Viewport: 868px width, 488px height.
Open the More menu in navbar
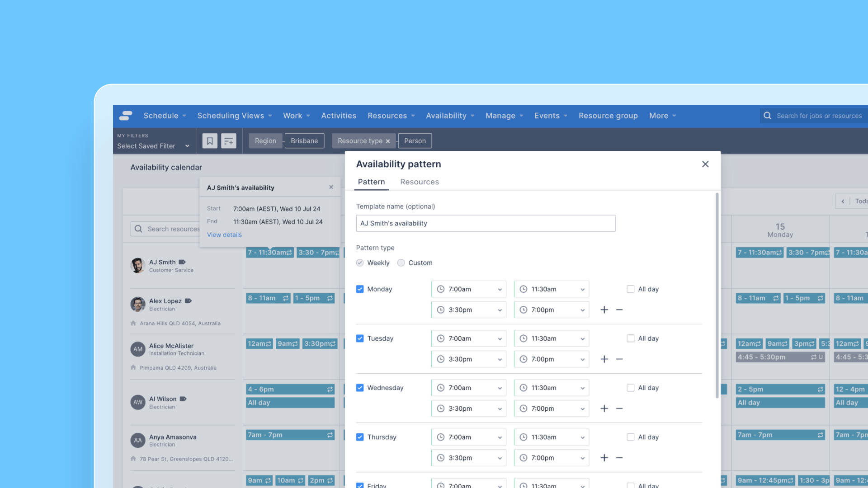coord(663,116)
